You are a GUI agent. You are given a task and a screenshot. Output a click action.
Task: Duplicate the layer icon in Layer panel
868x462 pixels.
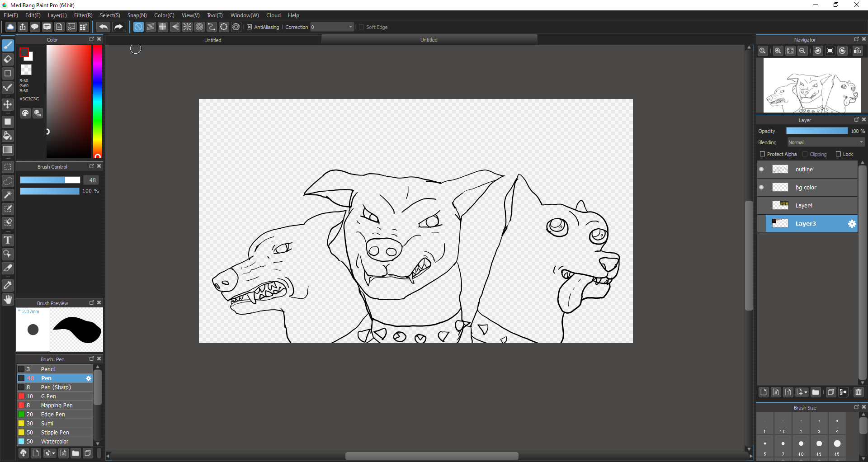tap(831, 392)
